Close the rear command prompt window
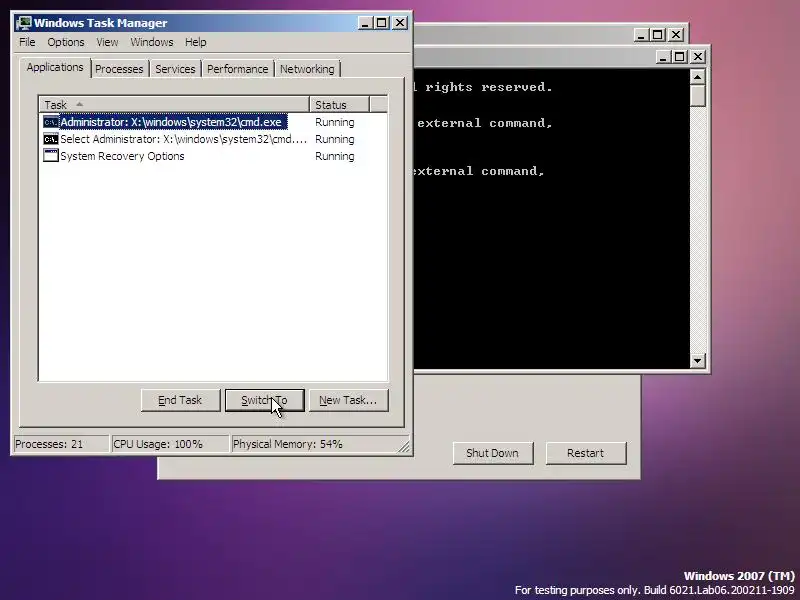Viewport: 800px width, 600px height. coord(676,35)
